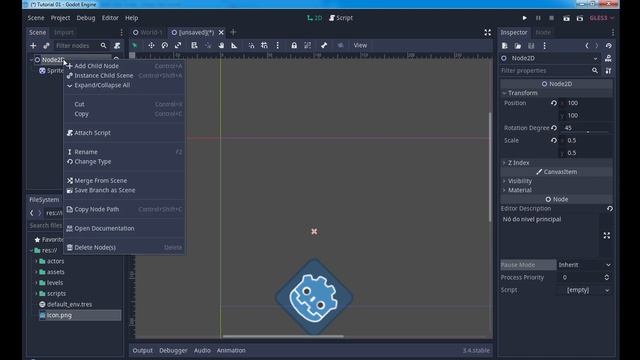Expand the Material section
The image size is (640, 360).
[556, 190]
